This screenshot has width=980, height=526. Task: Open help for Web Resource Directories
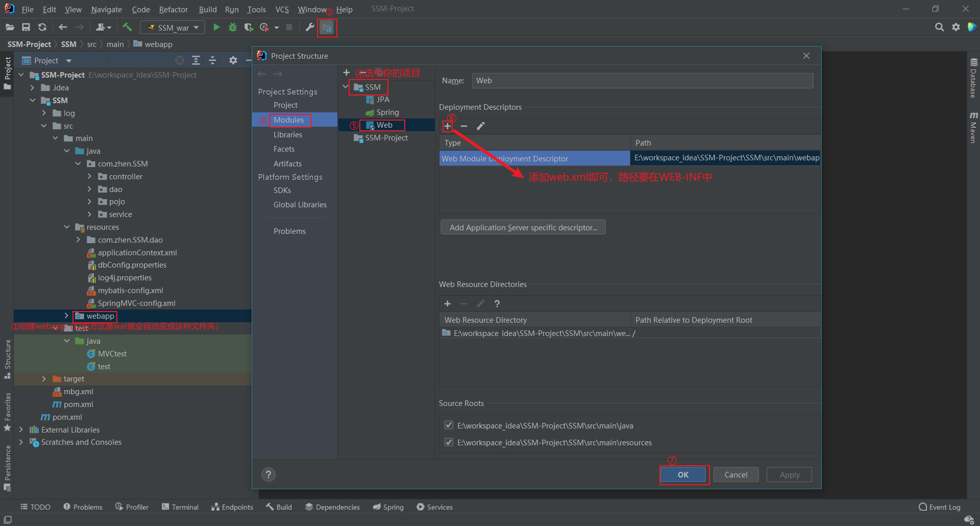click(x=497, y=304)
